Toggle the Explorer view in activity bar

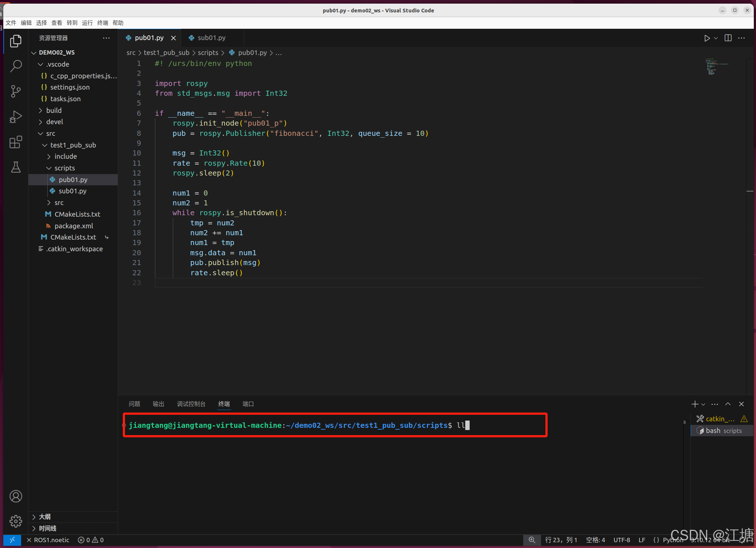coord(16,41)
